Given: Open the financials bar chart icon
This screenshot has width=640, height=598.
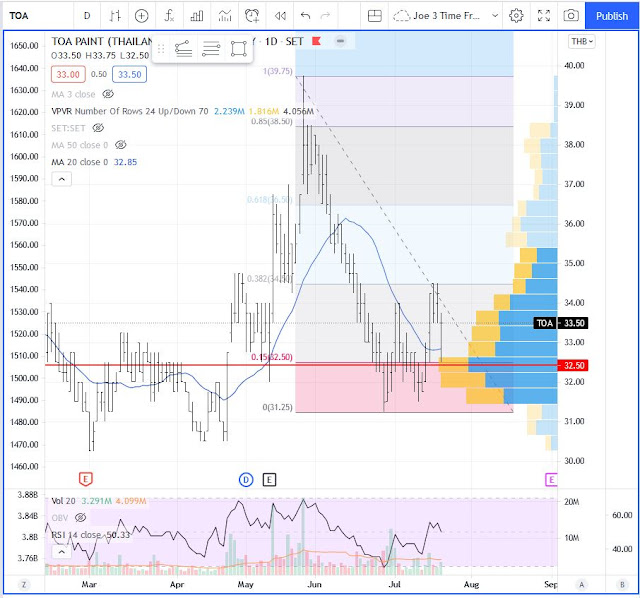Looking at the screenshot, I should [197, 16].
